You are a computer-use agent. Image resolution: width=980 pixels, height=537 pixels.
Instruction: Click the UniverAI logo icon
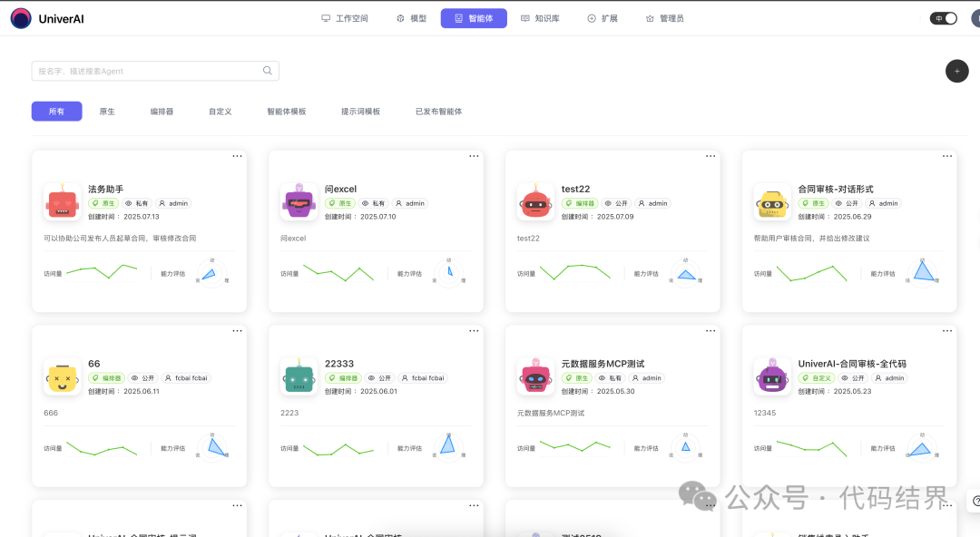21,18
